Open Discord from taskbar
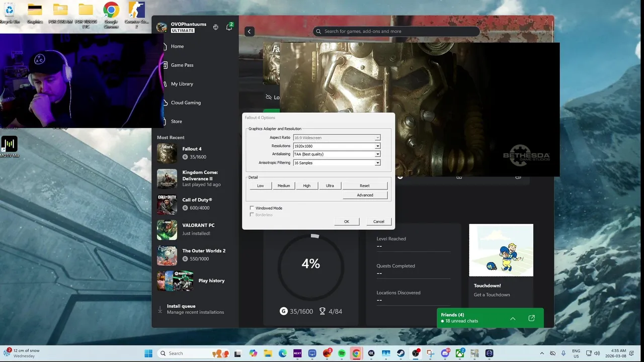Screen dimensions: 644x362 [x=445, y=353]
